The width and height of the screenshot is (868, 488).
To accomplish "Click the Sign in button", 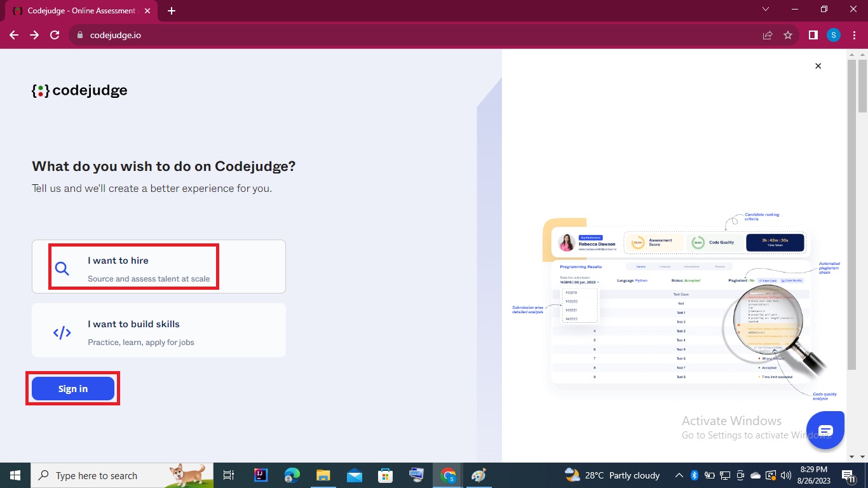I will pos(72,388).
